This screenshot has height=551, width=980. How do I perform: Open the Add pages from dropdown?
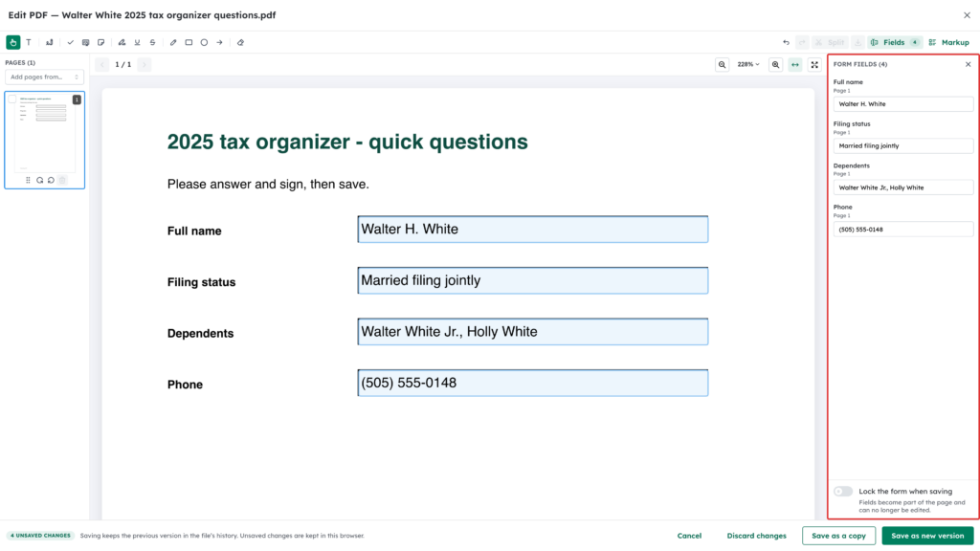pos(44,77)
